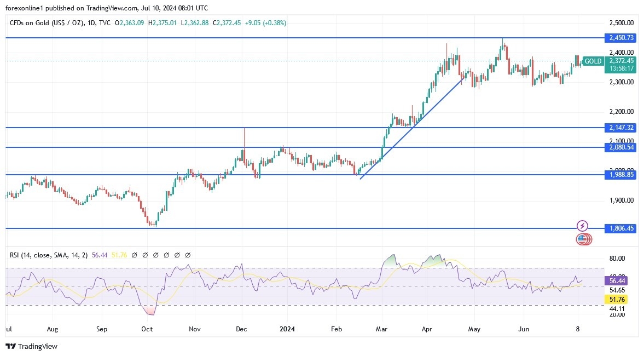Click the 1,806.45 price level label
Viewport: 644px width, 356px height.
click(620, 228)
